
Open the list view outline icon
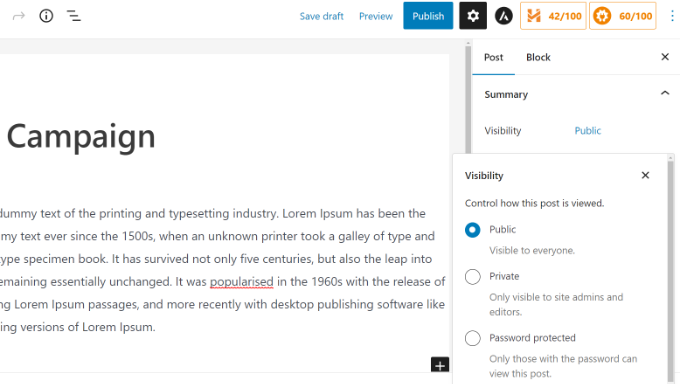click(73, 16)
